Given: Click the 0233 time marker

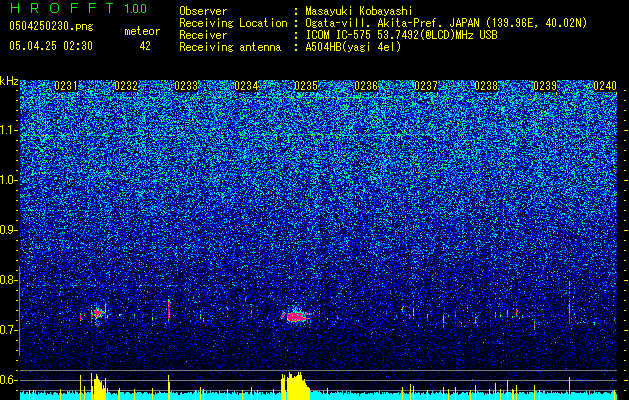Looking at the screenshot, I should point(186,86).
